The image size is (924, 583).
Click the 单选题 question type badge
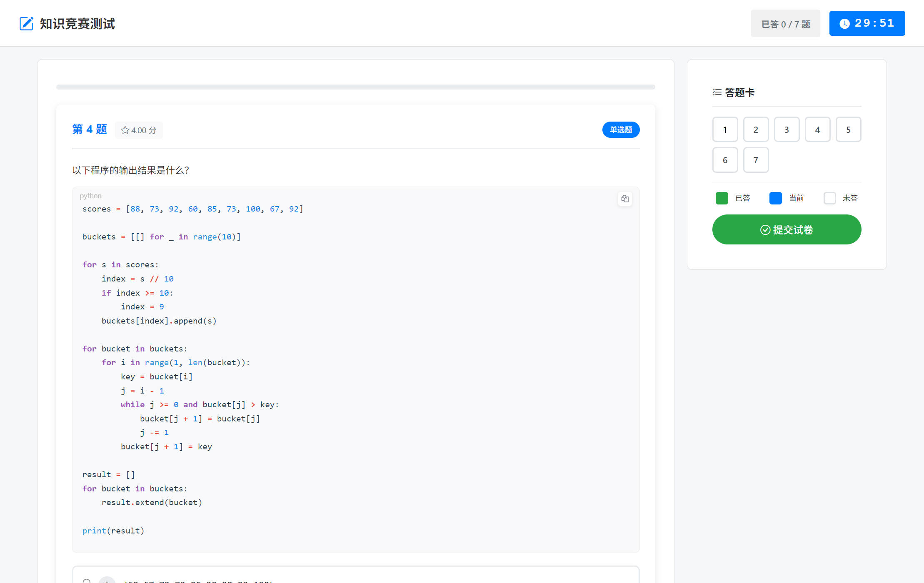621,130
